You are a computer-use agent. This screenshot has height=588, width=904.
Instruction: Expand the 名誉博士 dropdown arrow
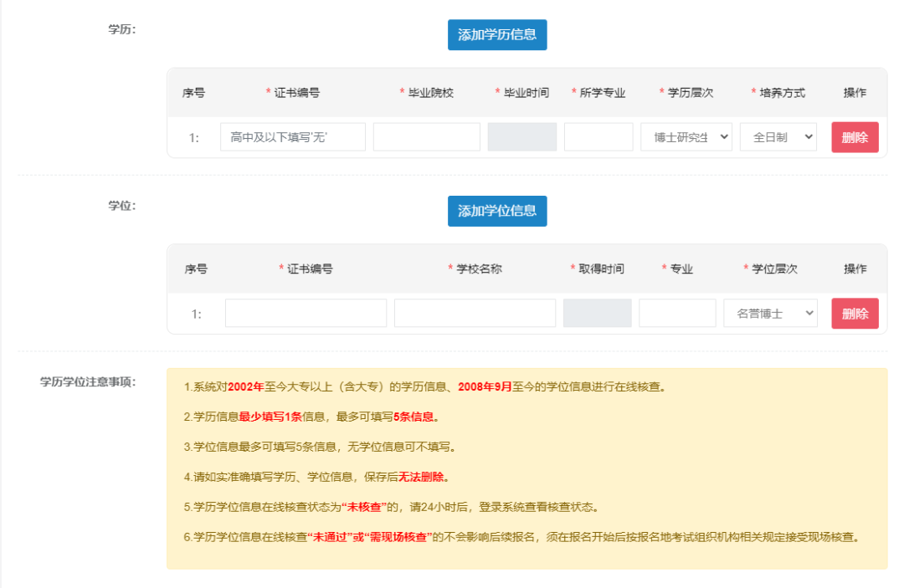[x=809, y=312]
